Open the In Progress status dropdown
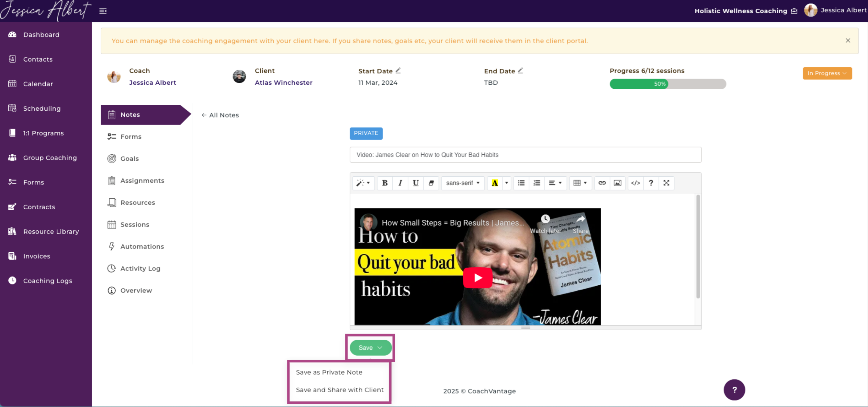This screenshot has width=868, height=407. click(827, 73)
